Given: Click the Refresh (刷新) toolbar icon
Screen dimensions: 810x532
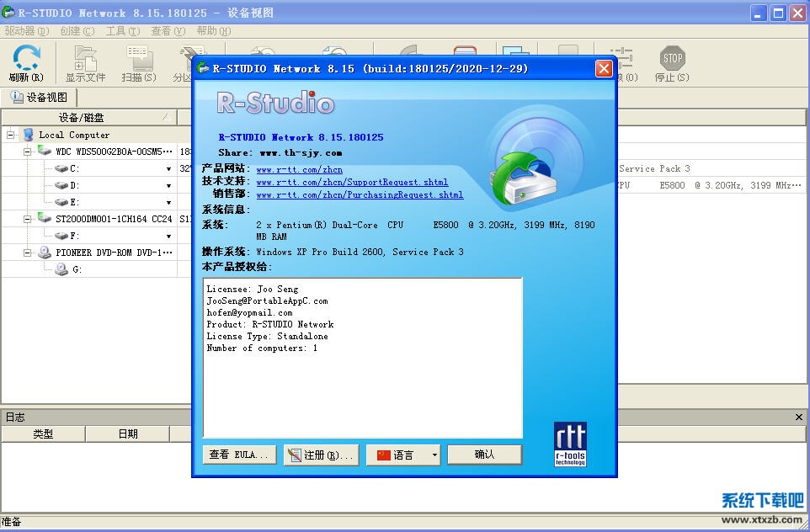Looking at the screenshot, I should click(x=27, y=59).
